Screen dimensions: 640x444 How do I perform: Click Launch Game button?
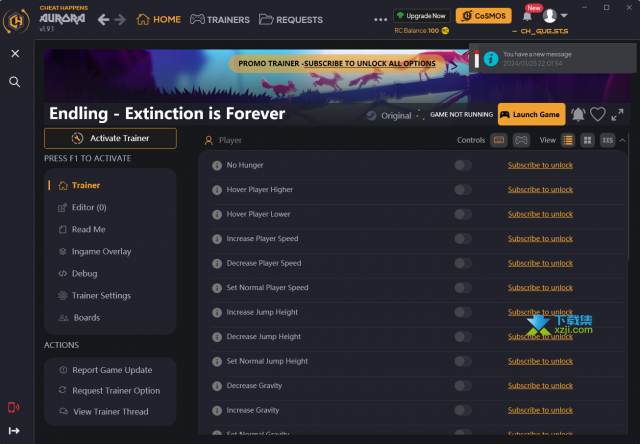point(531,114)
